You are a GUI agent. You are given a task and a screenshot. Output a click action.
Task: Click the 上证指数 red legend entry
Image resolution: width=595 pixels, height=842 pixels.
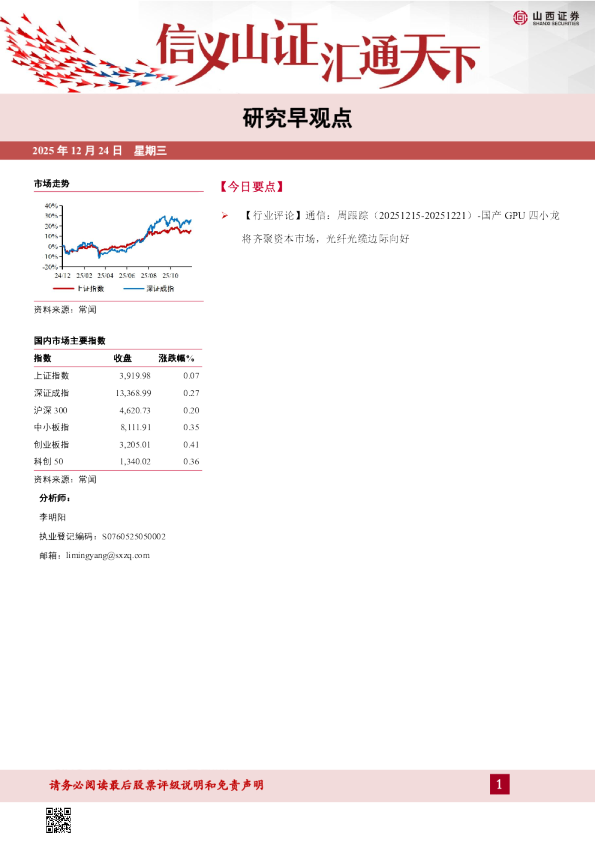79,288
